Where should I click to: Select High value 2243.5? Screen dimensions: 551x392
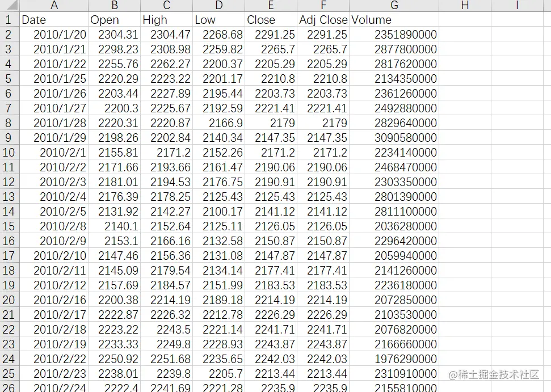coord(167,330)
